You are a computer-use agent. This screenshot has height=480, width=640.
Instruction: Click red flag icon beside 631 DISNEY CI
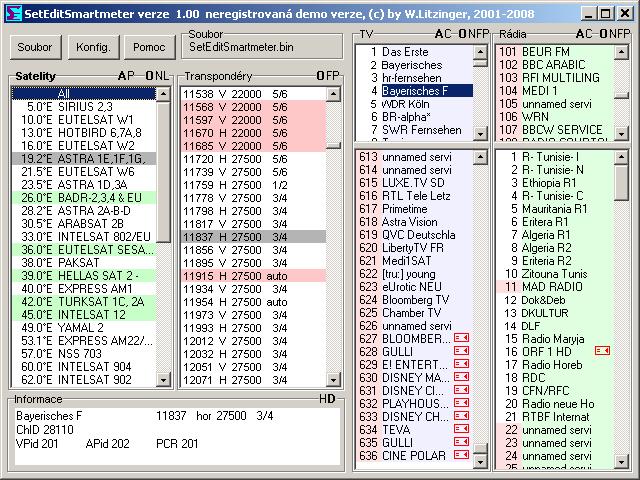click(462, 390)
